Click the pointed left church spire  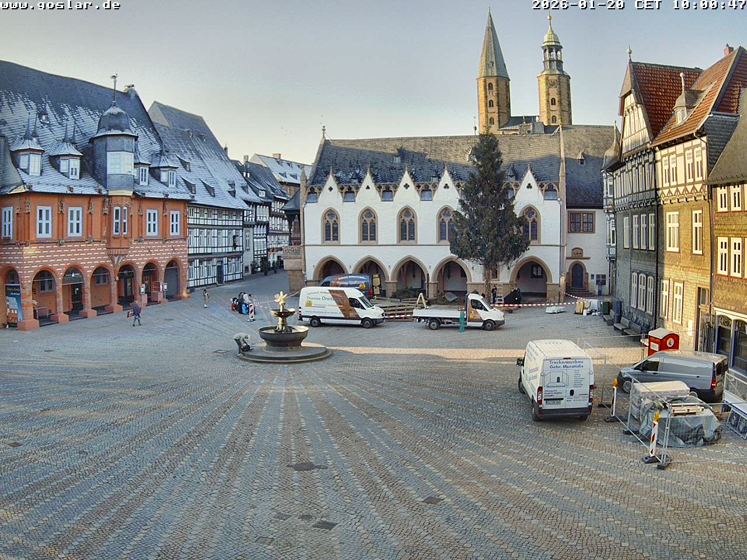coord(493,73)
